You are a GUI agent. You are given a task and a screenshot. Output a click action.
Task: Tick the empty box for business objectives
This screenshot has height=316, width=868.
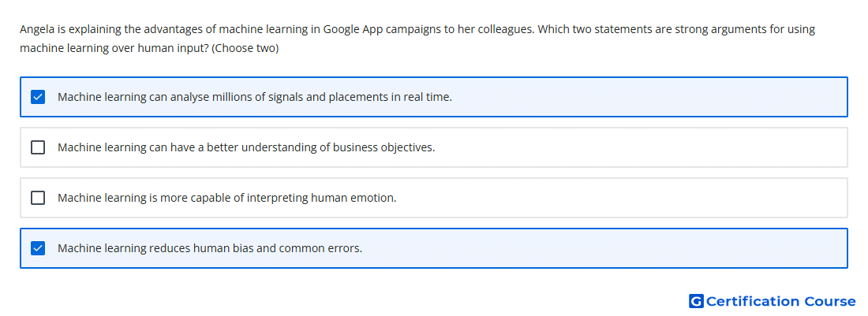coord(38,147)
